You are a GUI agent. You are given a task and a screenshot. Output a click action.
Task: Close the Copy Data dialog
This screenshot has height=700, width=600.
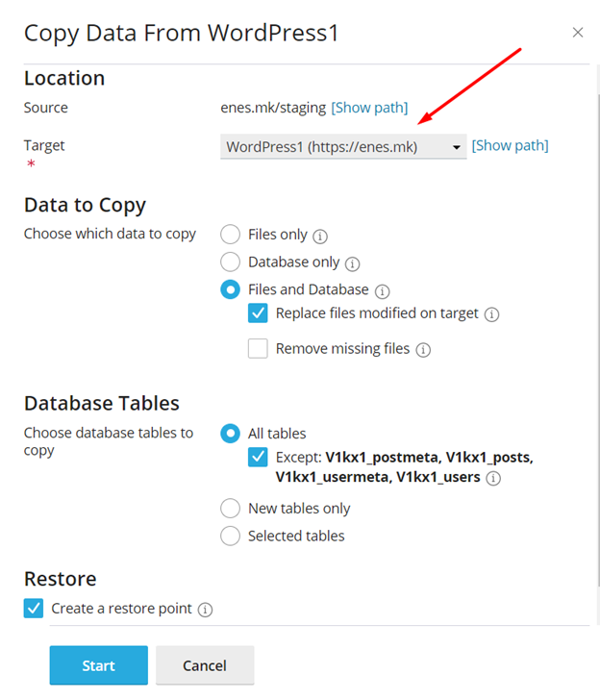coord(578,33)
